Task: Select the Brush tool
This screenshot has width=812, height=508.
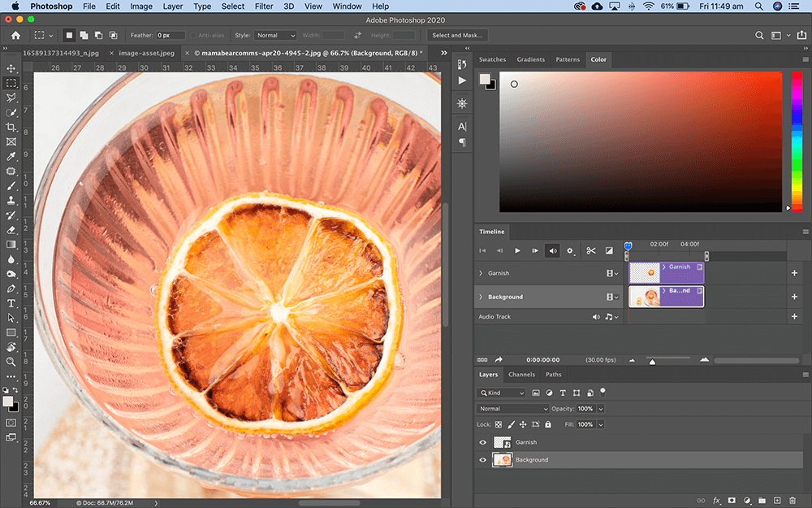Action: [x=11, y=185]
